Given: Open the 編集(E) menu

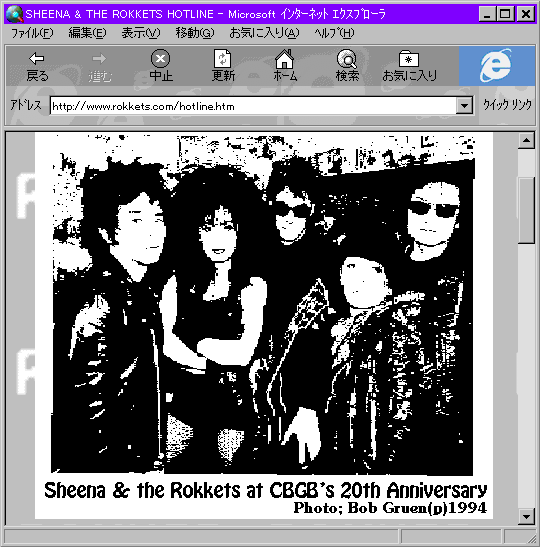Looking at the screenshot, I should (87, 33).
